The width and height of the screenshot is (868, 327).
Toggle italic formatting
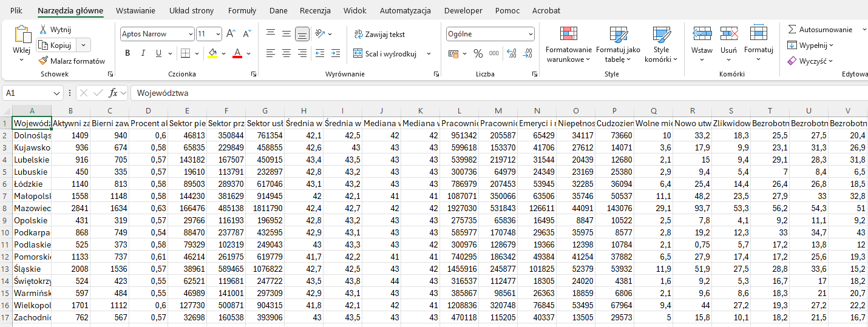coord(143,53)
